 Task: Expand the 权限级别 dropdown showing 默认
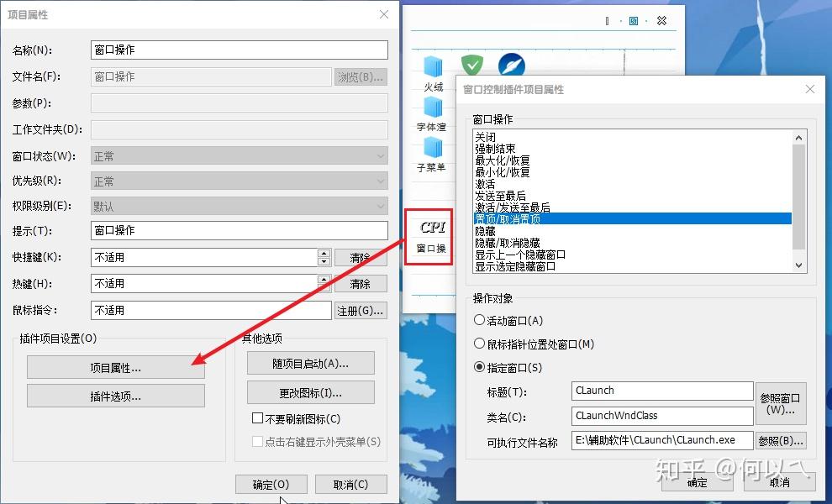tap(381, 206)
